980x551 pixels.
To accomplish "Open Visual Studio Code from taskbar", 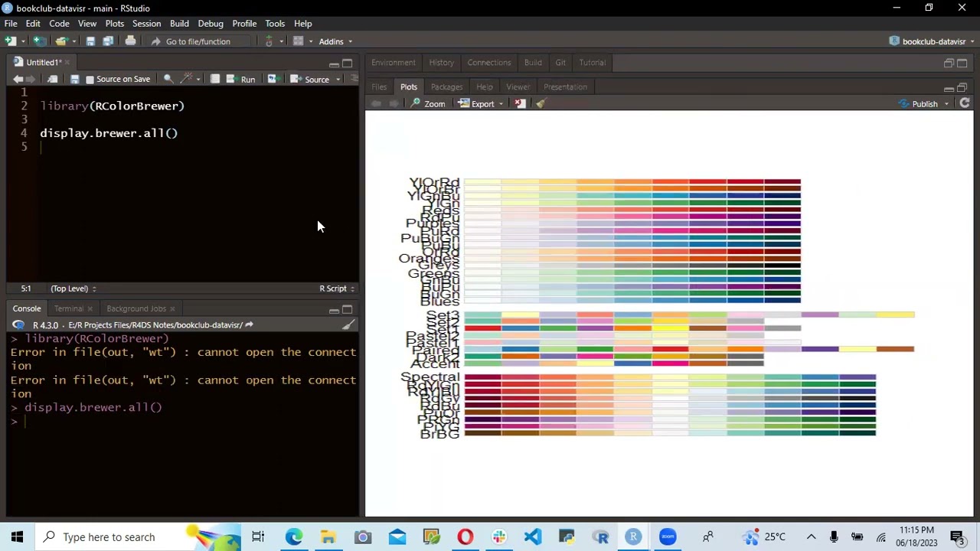I will tap(533, 537).
